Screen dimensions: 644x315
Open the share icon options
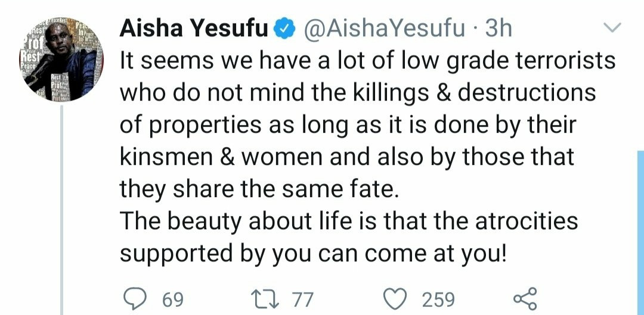[x=525, y=298]
